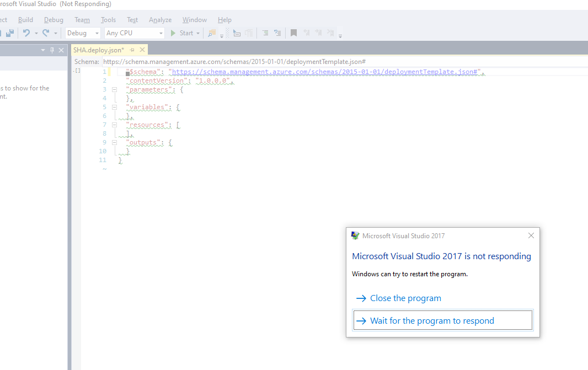Select the Undo icon on the toolbar
This screenshot has width=588, height=370.
coord(26,33)
